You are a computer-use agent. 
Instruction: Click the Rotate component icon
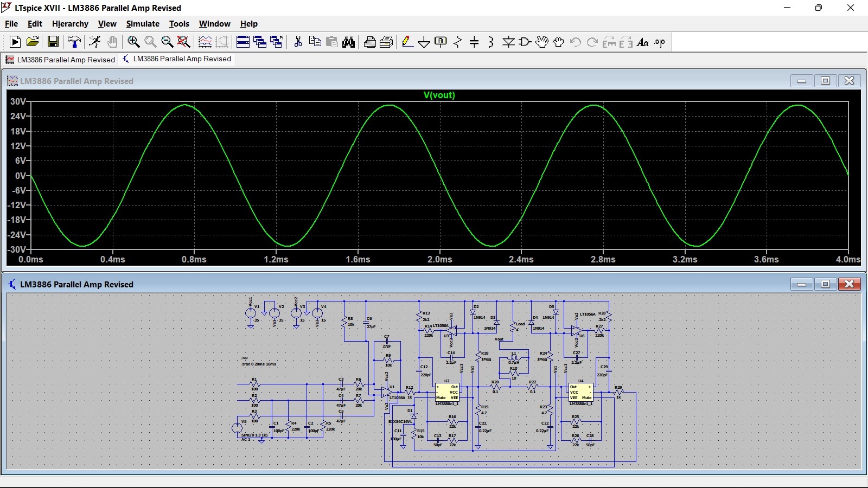(x=609, y=42)
